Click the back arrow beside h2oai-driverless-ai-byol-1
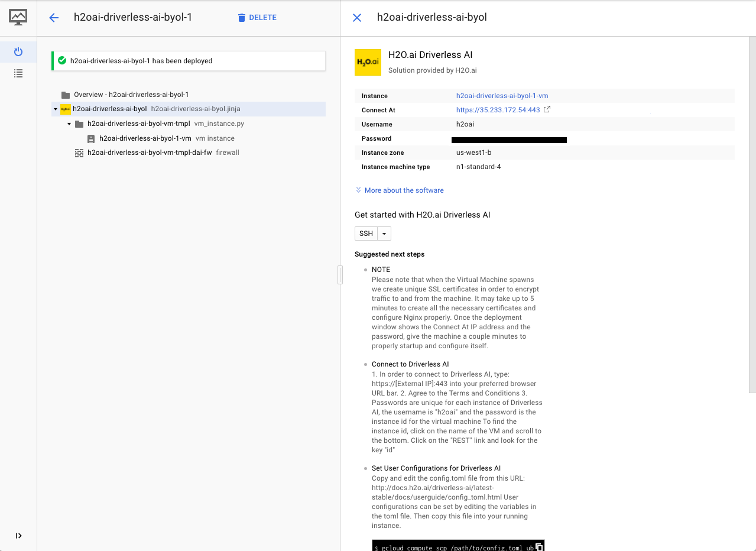The image size is (756, 551). click(54, 17)
